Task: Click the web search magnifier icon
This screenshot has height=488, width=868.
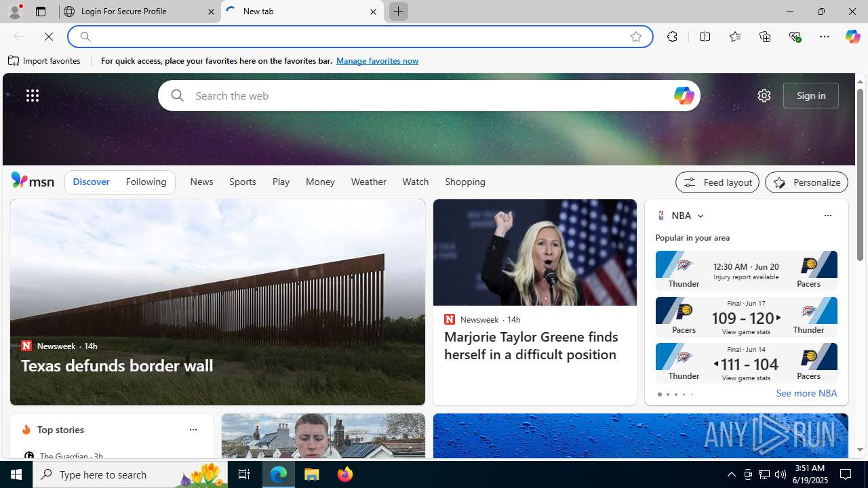Action: (177, 96)
